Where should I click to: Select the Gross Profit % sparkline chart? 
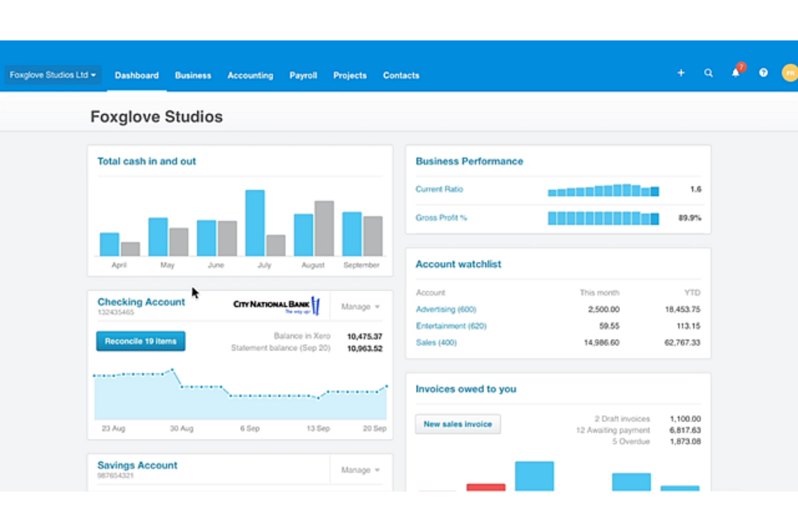tap(603, 218)
